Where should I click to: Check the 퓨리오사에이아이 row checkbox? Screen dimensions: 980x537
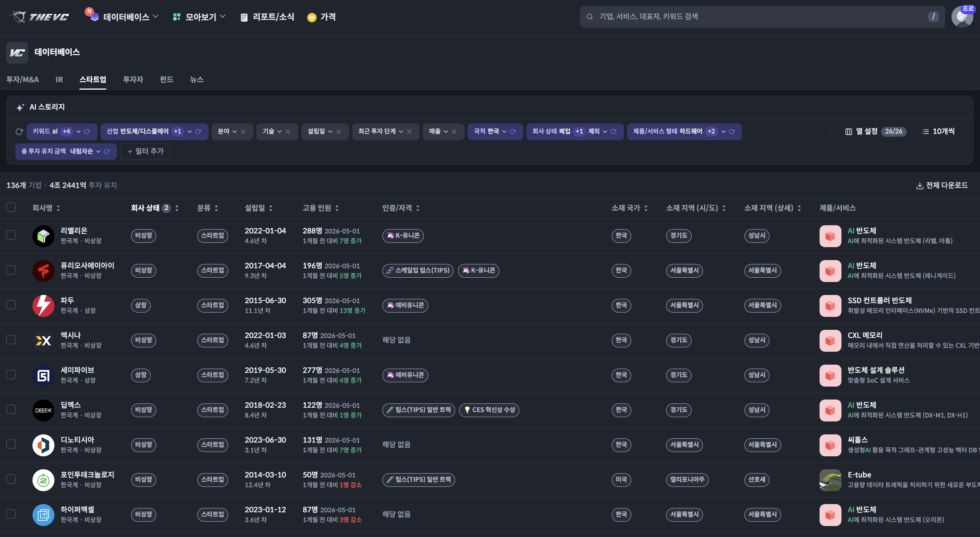pos(11,270)
